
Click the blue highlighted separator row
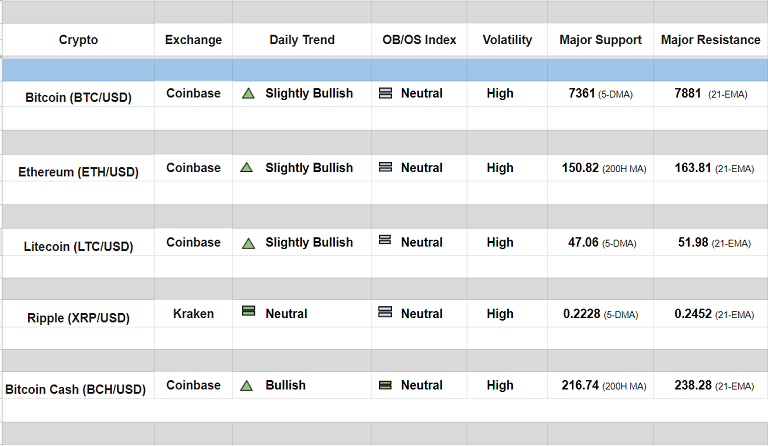[x=384, y=70]
